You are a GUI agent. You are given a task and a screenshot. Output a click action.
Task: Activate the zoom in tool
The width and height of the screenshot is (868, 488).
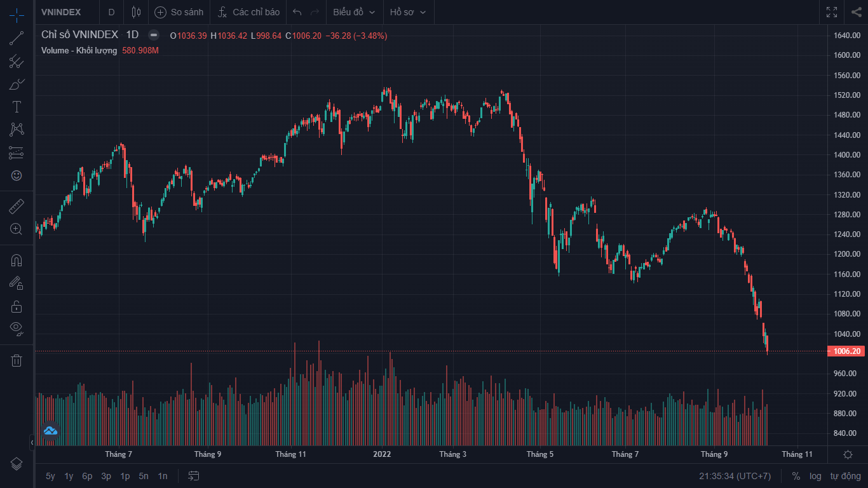pos(17,229)
